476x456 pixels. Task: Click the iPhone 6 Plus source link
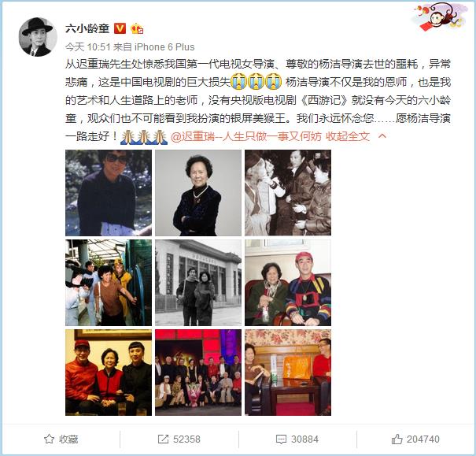click(164, 47)
